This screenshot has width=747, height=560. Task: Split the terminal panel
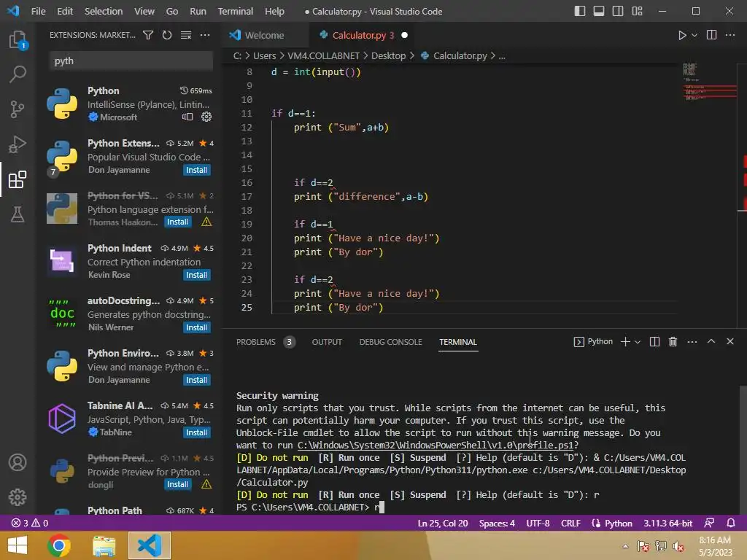tap(654, 341)
